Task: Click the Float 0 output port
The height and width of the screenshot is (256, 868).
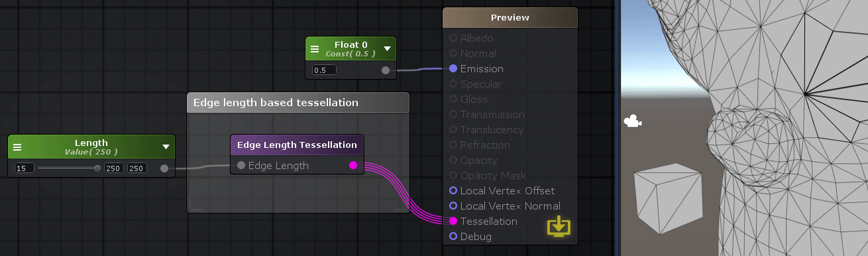Action: (386, 70)
